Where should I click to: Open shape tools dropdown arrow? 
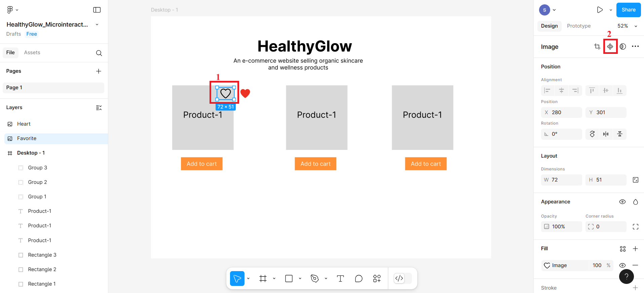click(300, 279)
